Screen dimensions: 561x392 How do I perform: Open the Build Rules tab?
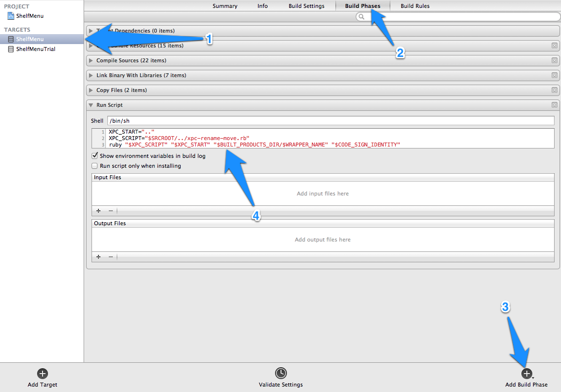click(x=415, y=6)
